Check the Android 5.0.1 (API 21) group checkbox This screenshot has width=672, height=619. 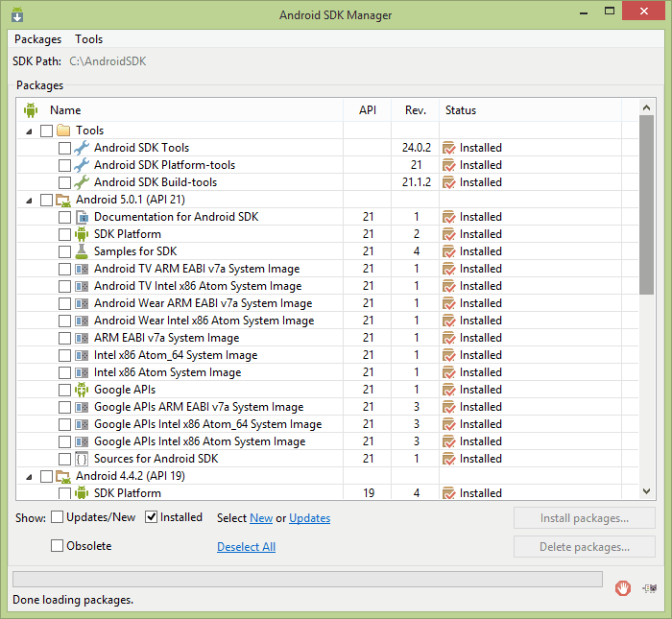coord(46,200)
